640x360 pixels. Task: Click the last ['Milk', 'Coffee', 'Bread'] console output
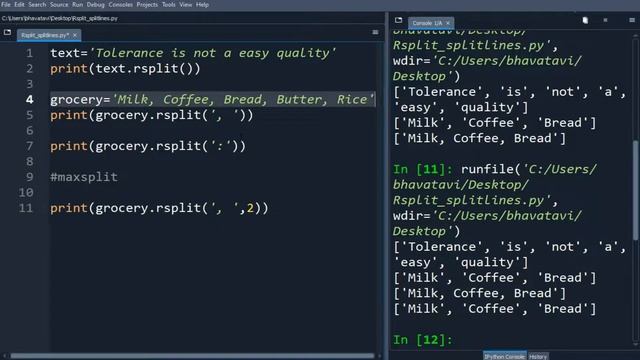[494, 309]
